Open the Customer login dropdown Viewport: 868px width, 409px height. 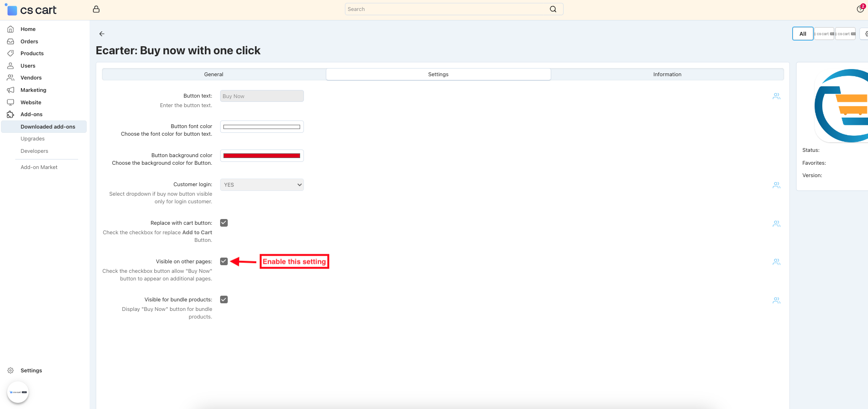(262, 185)
